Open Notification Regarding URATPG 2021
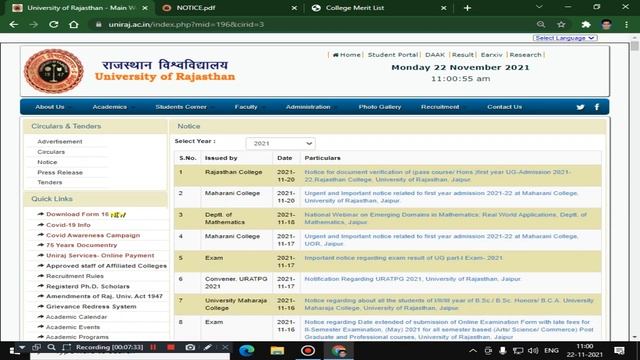 click(x=413, y=279)
